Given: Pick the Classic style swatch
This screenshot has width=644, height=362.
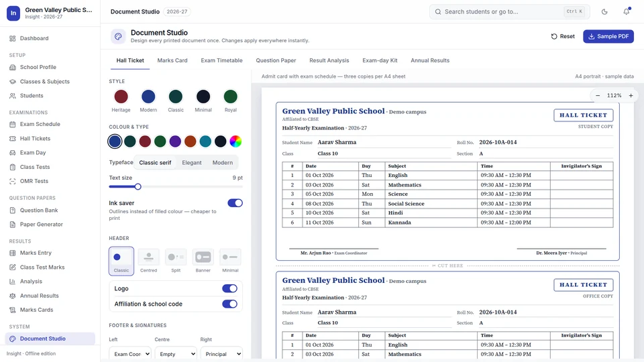Looking at the screenshot, I should [x=176, y=97].
